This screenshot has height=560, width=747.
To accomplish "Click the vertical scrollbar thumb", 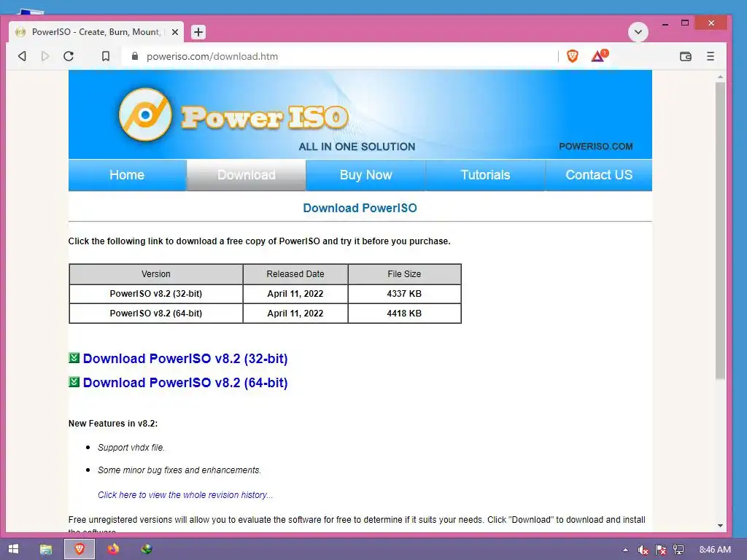I will tap(720, 231).
